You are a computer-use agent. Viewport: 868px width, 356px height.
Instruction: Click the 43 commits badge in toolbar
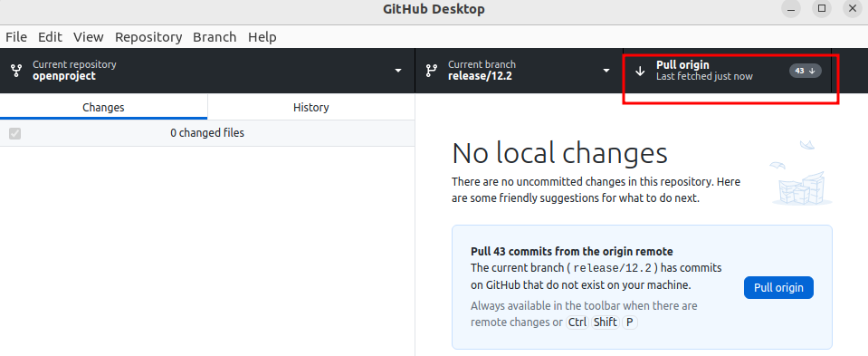[806, 71]
